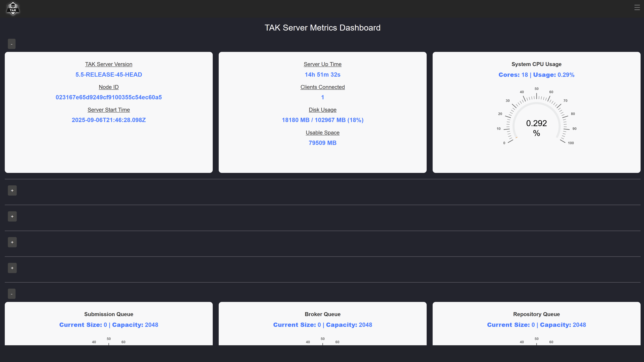
Task: Click the Repository Queue capacity text
Action: pyautogui.click(x=563, y=325)
